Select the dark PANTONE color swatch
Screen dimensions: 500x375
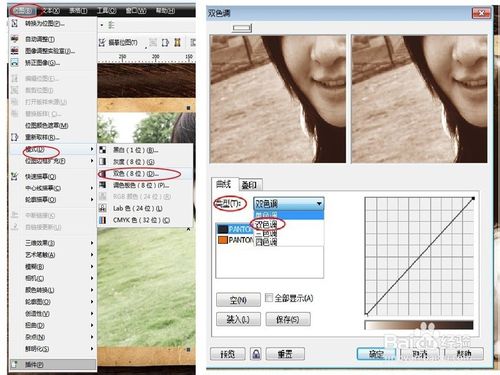[223, 229]
